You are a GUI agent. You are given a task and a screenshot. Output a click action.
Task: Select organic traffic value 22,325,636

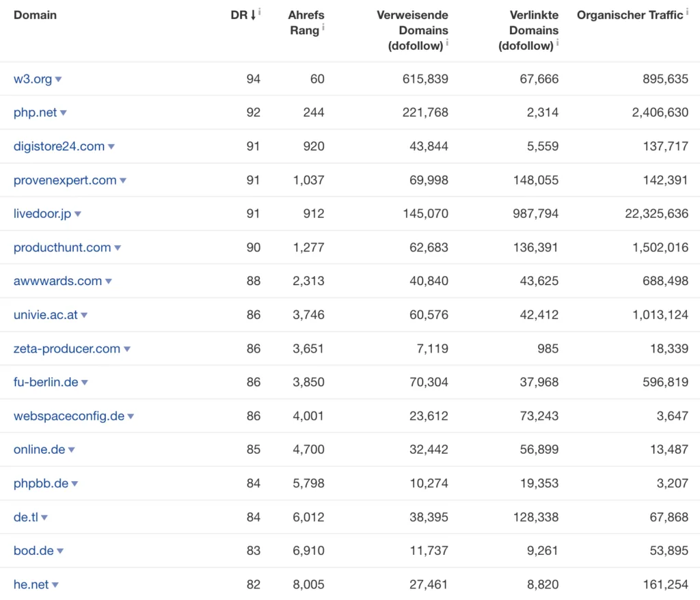[656, 214]
